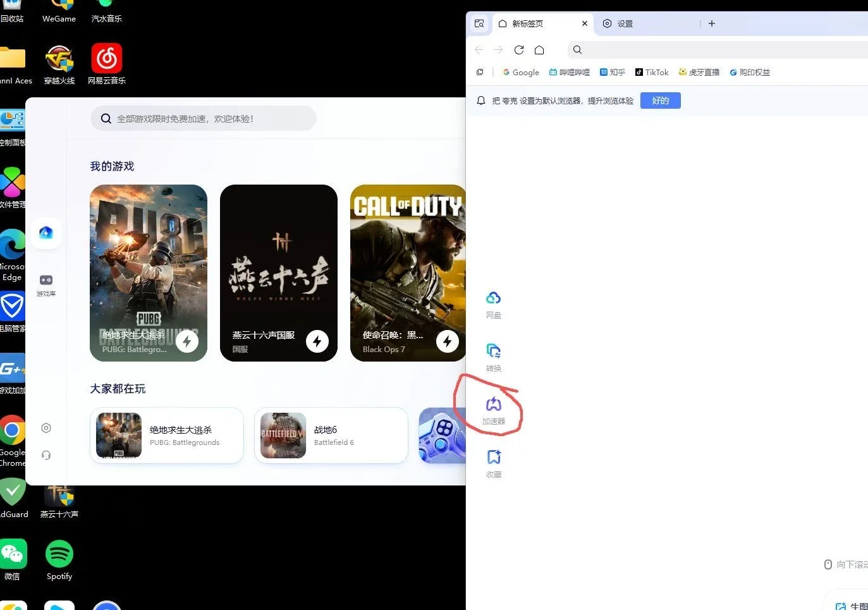Image resolution: width=868 pixels, height=610 pixels.
Task: Start acceleration for 绝地求生大逃杀 PUBG card
Action: 187,341
